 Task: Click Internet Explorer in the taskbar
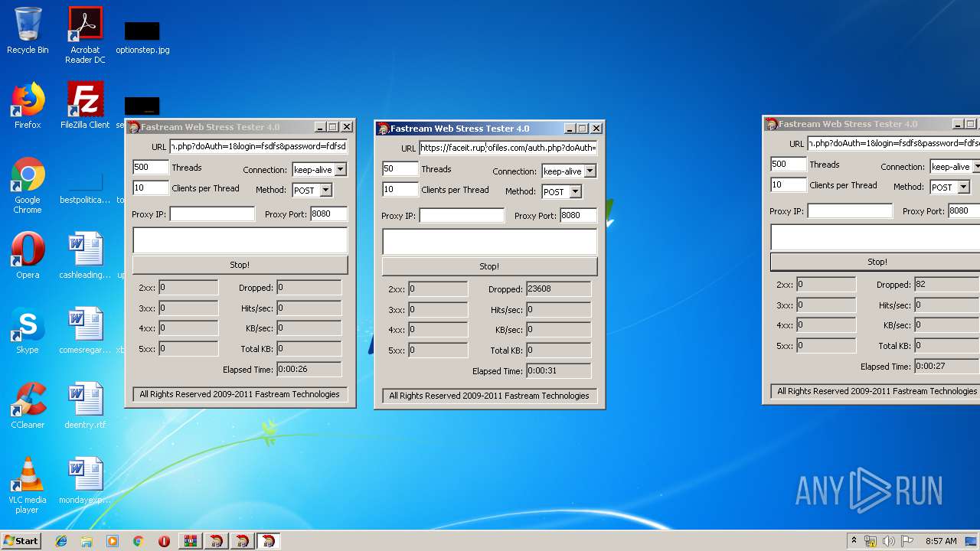61,541
